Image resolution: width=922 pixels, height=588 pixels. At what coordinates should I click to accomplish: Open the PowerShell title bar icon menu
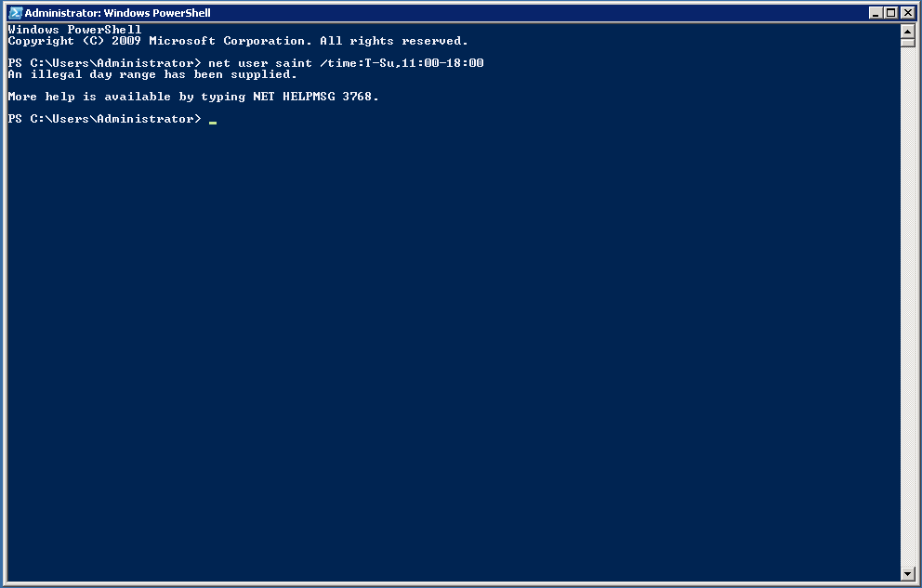pos(15,12)
